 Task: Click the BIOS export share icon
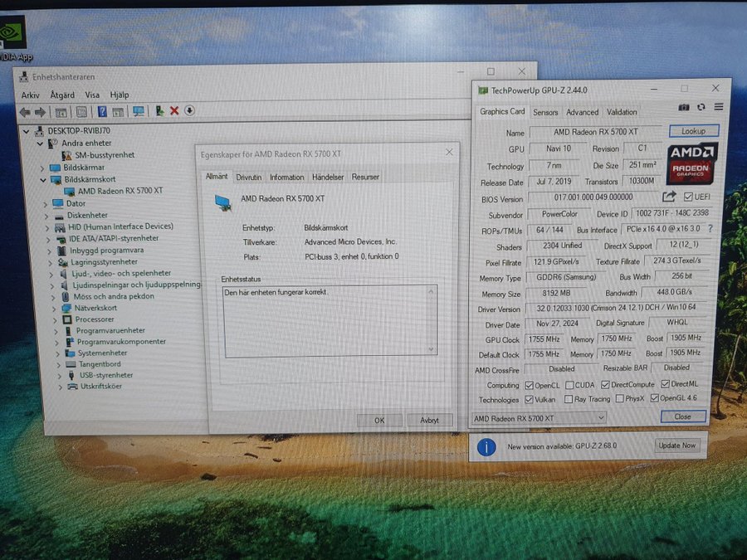tap(669, 197)
